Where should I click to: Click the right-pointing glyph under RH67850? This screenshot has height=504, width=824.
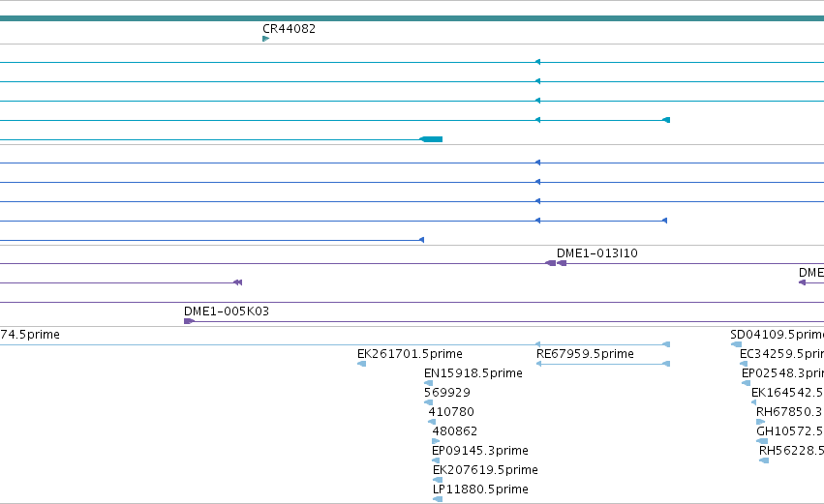[760, 422]
